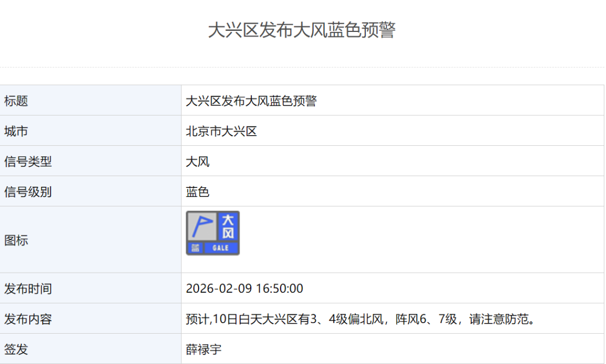Click the page heading 大兴区发布大风蓝色预警 at top
This screenshot has width=606, height=364.
click(x=302, y=30)
